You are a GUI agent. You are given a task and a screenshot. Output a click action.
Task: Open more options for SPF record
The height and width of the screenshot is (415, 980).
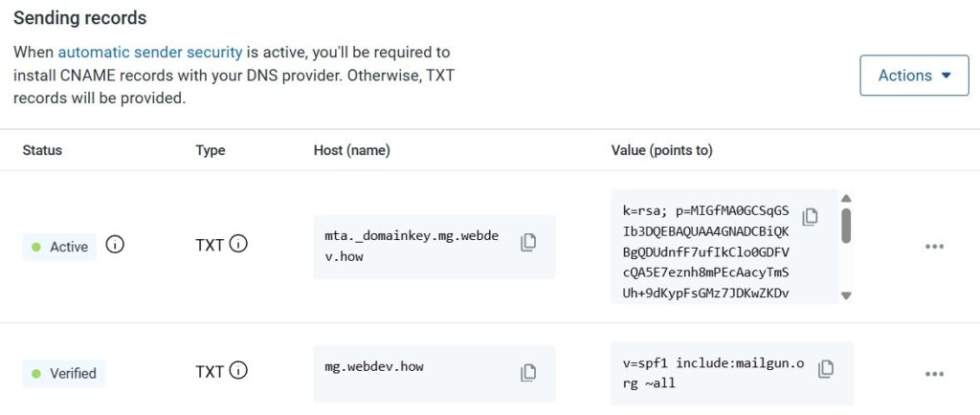pyautogui.click(x=934, y=374)
